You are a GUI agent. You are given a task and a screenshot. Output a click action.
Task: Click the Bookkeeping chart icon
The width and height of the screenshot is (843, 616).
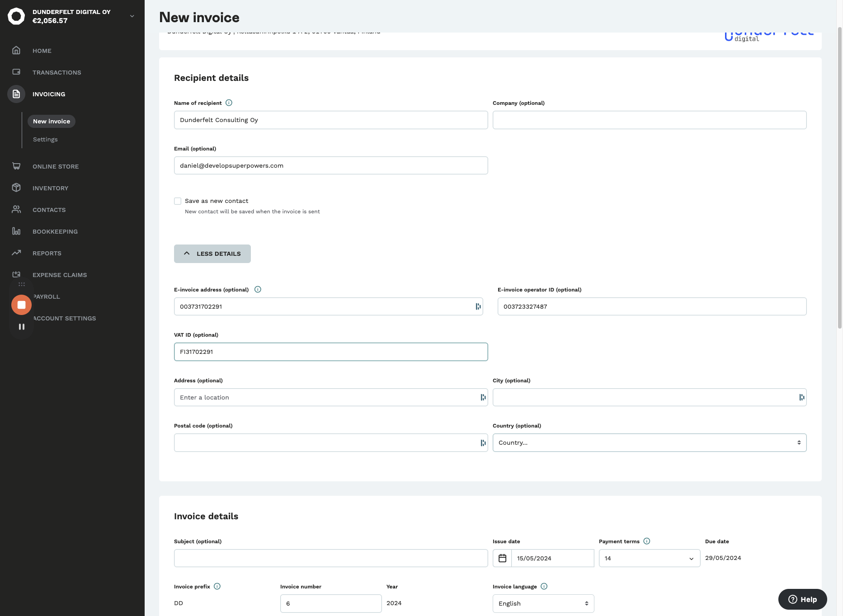16,231
